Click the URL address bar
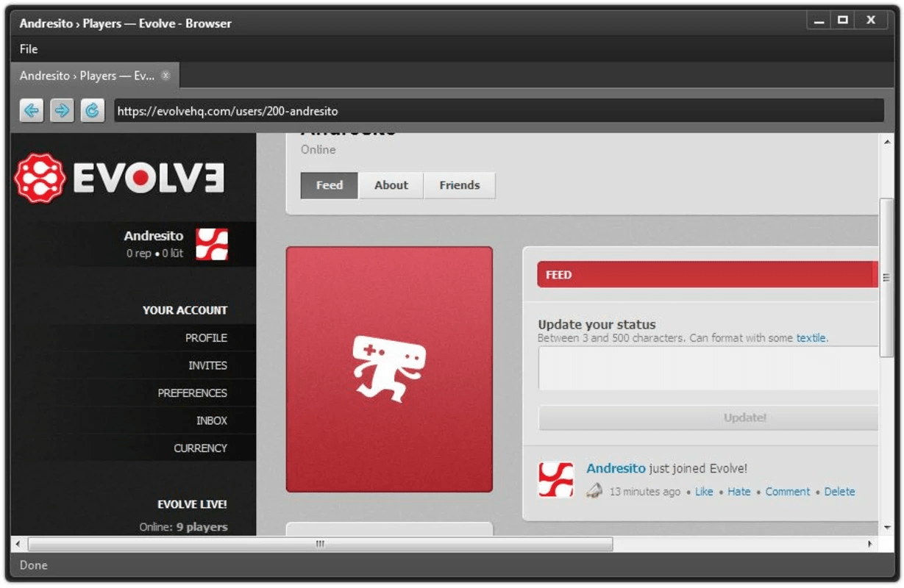 pos(499,111)
